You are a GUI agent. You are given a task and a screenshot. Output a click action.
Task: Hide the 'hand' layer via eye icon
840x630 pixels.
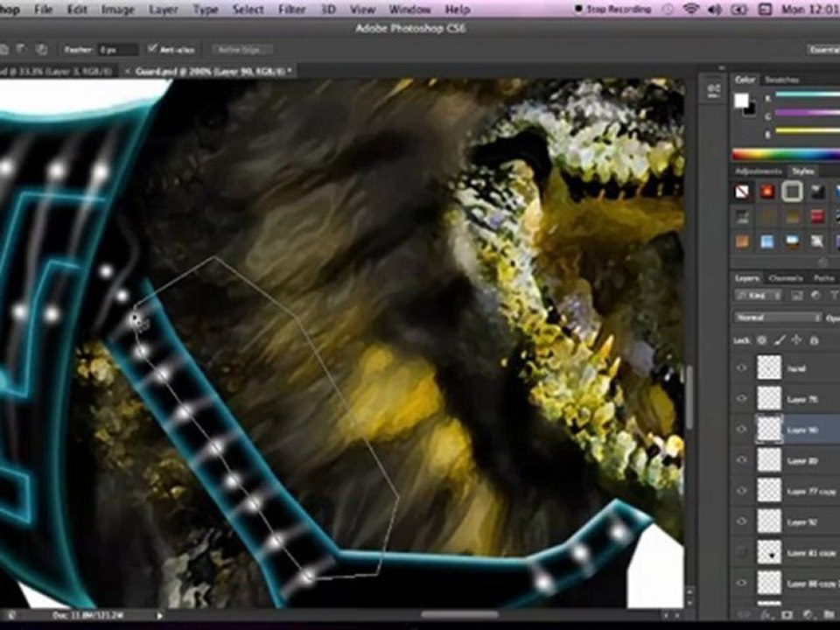point(742,368)
